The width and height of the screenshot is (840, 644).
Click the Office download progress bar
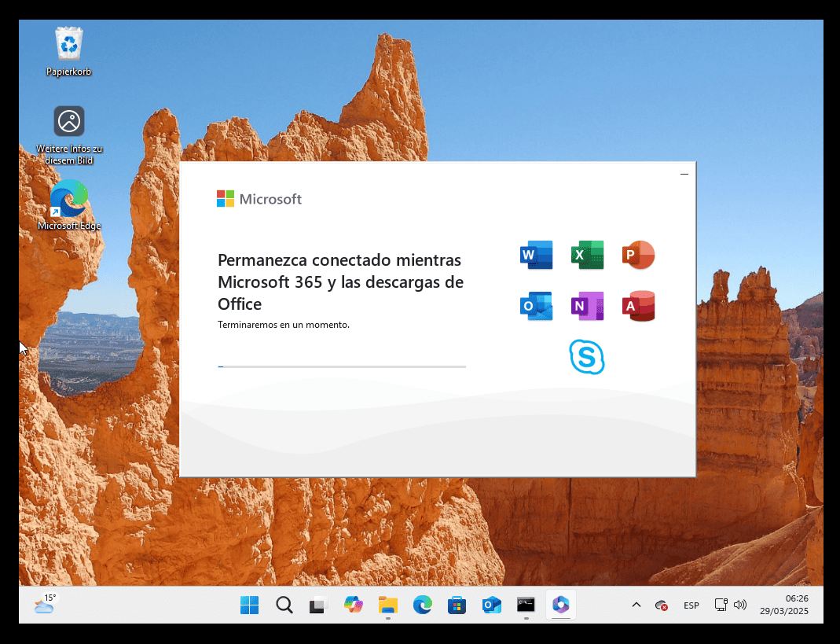[x=342, y=366]
